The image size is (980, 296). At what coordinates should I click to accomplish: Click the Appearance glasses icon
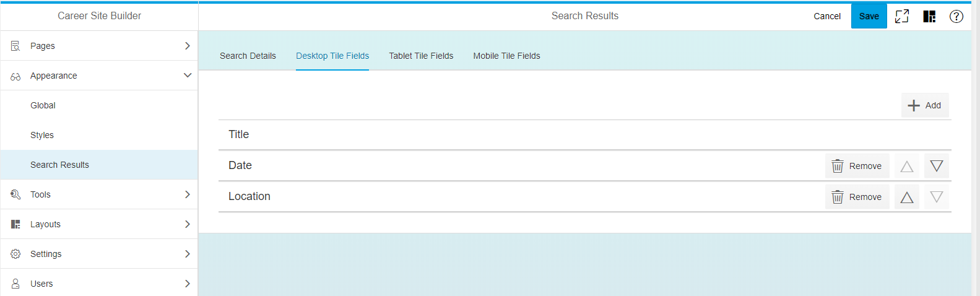pos(15,76)
